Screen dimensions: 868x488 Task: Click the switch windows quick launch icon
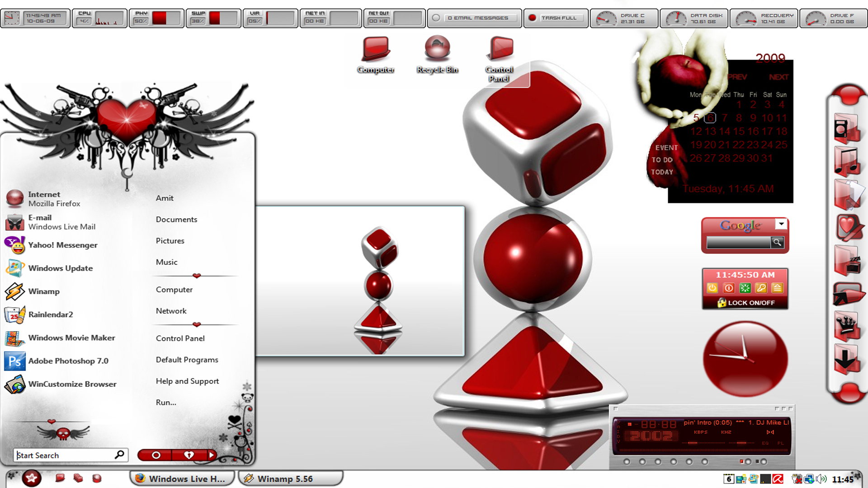78,478
